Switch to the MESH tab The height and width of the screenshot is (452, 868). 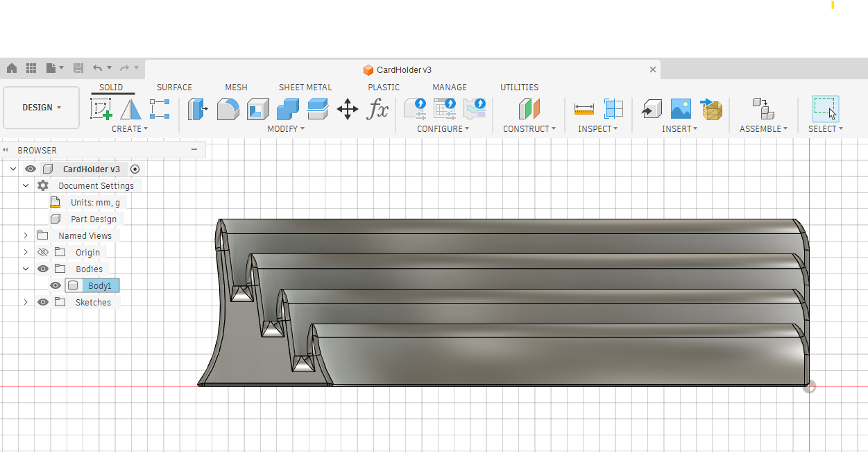click(236, 87)
